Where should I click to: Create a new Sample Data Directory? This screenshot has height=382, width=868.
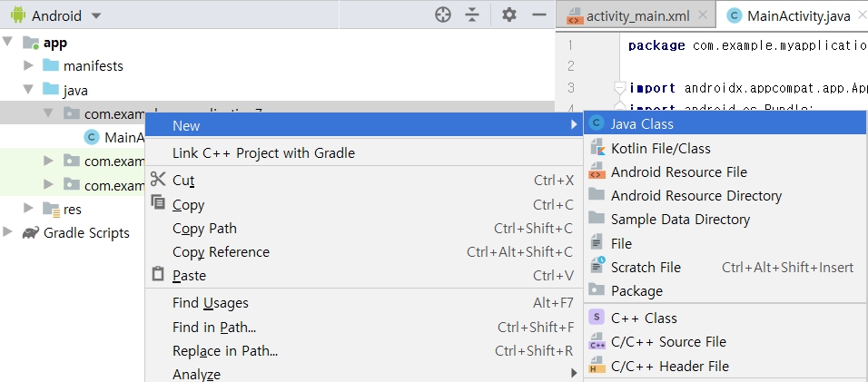coord(725,220)
